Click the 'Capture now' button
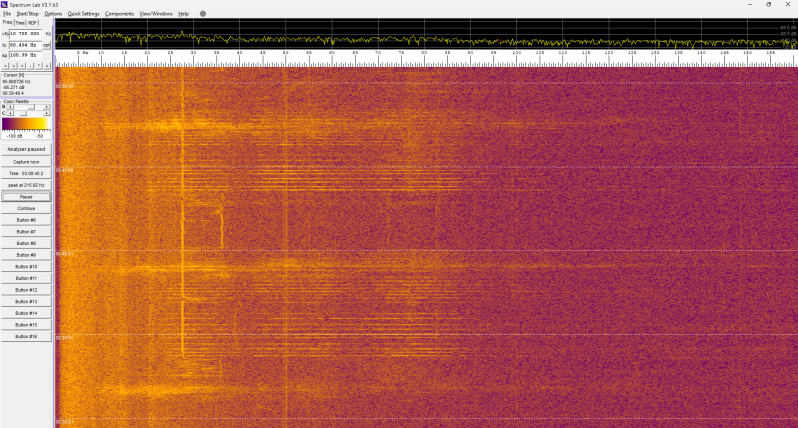The image size is (798, 428). coord(26,162)
